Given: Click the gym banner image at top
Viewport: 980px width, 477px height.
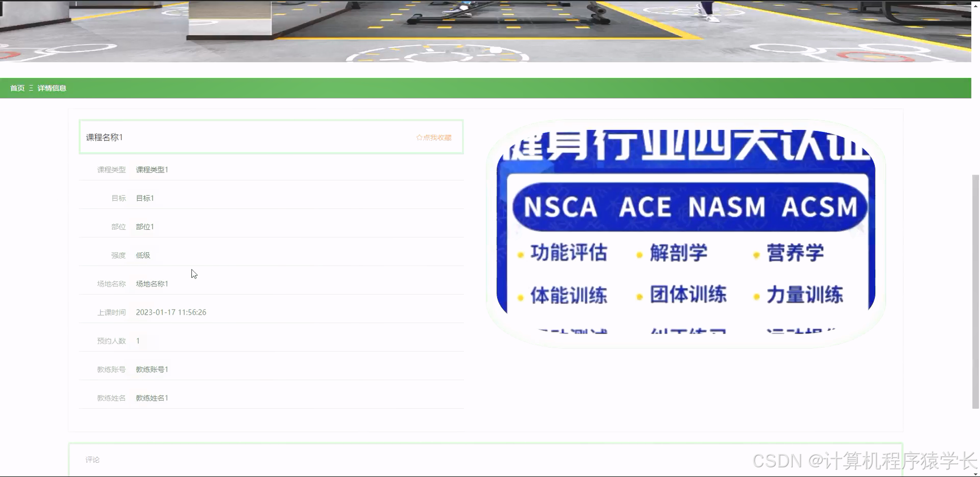Looking at the screenshot, I should click(x=485, y=31).
